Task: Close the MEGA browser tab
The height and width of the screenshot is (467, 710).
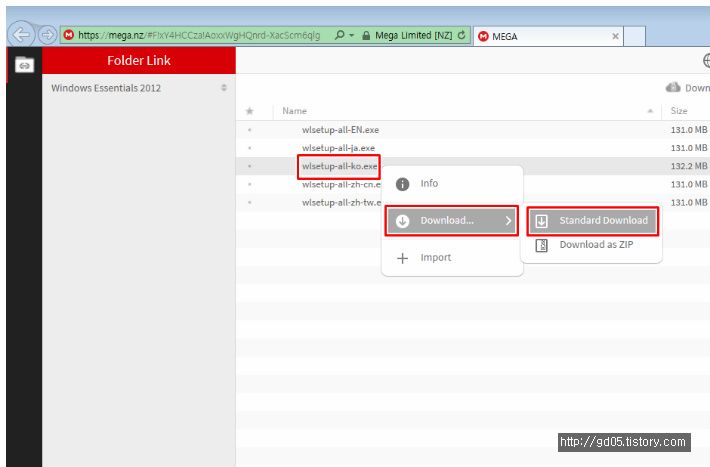Action: (615, 36)
